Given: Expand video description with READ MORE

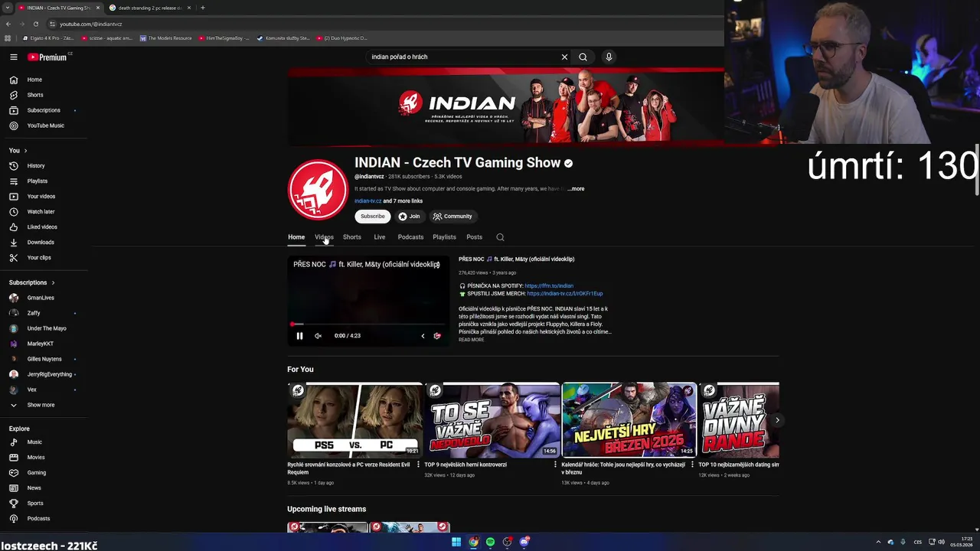Looking at the screenshot, I should 472,340.
